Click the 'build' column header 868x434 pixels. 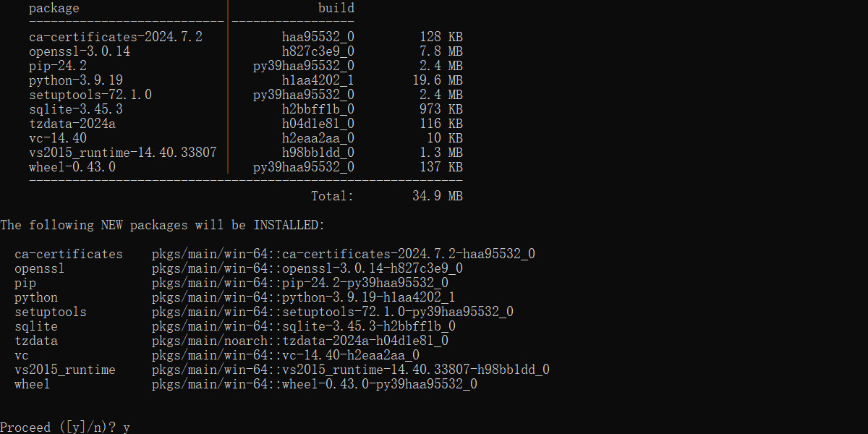click(x=336, y=8)
